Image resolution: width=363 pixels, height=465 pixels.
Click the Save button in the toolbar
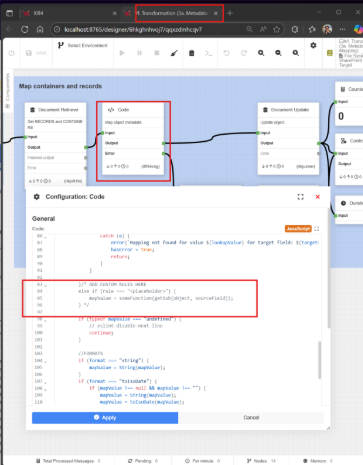pyautogui.click(x=36, y=53)
